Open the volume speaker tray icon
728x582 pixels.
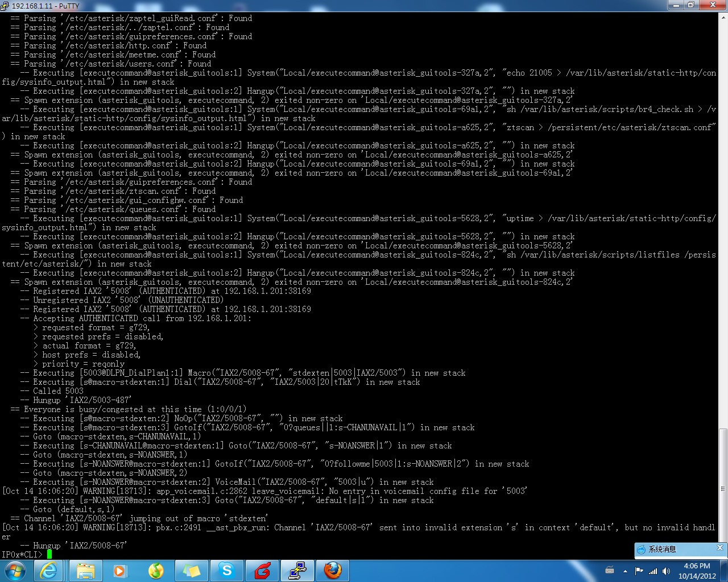tap(667, 571)
